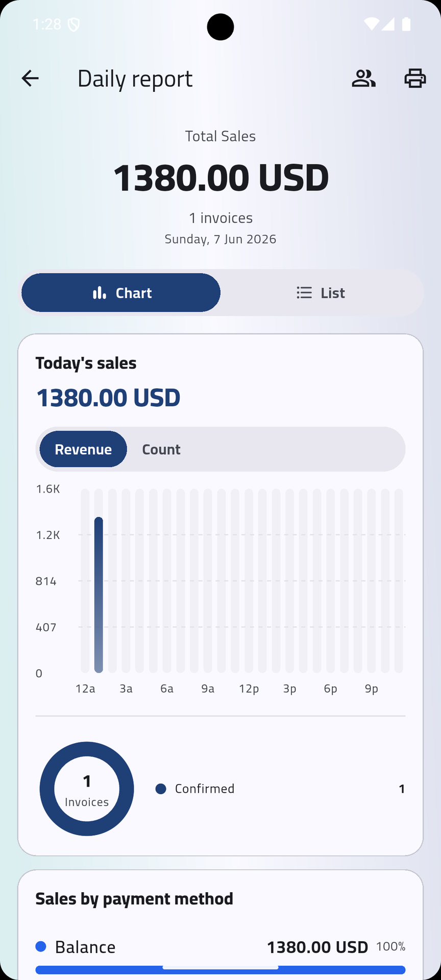Viewport: 441px width, 980px height.
Task: Tap the invoices donut chart
Action: [87, 789]
